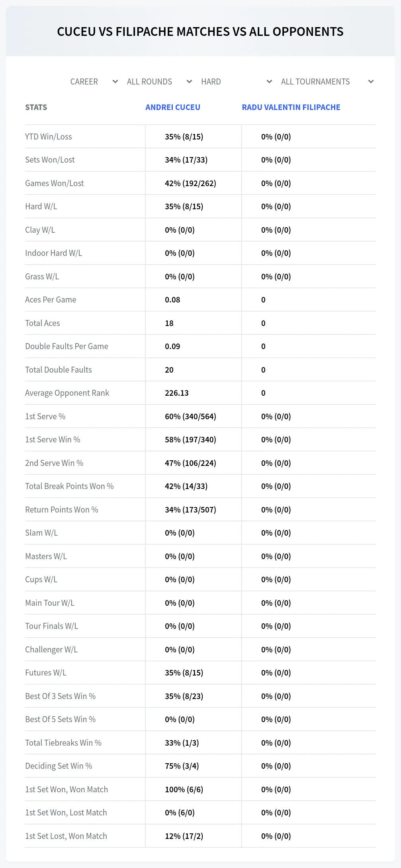
Task: Open Radu Valentin Filipache player link
Action: click(291, 107)
